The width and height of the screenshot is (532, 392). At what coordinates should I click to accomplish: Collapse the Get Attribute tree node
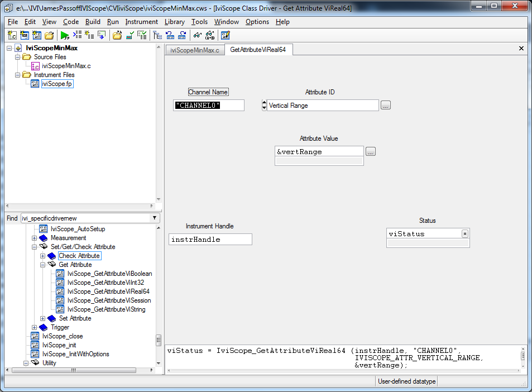tap(43, 265)
